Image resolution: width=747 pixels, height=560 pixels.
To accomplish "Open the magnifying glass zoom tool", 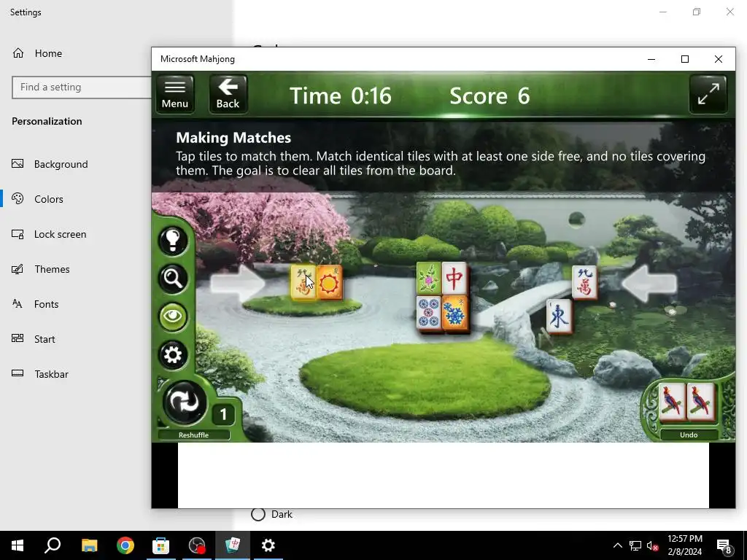I will click(173, 278).
